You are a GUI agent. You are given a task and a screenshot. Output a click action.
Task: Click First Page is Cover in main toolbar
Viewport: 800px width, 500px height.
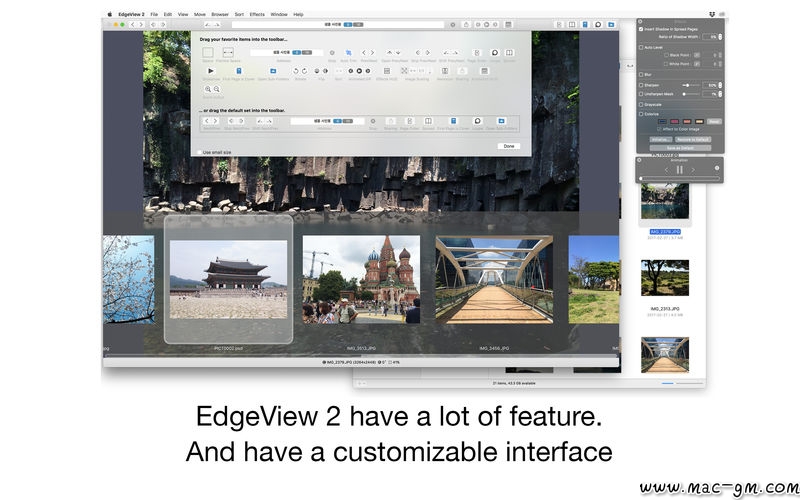click(x=585, y=24)
